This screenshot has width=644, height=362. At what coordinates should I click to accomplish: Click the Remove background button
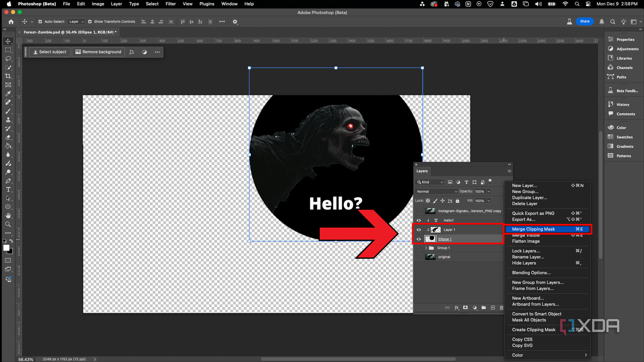(x=98, y=52)
